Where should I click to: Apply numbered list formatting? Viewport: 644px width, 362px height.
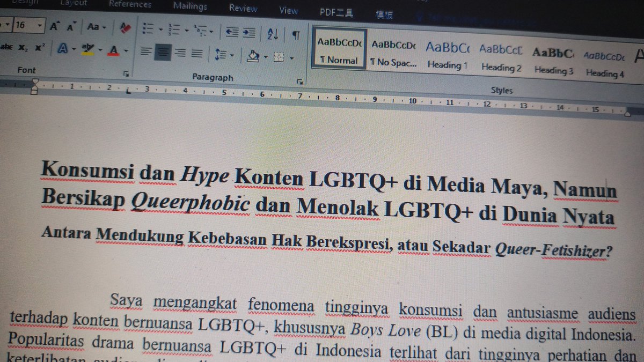coord(174,30)
